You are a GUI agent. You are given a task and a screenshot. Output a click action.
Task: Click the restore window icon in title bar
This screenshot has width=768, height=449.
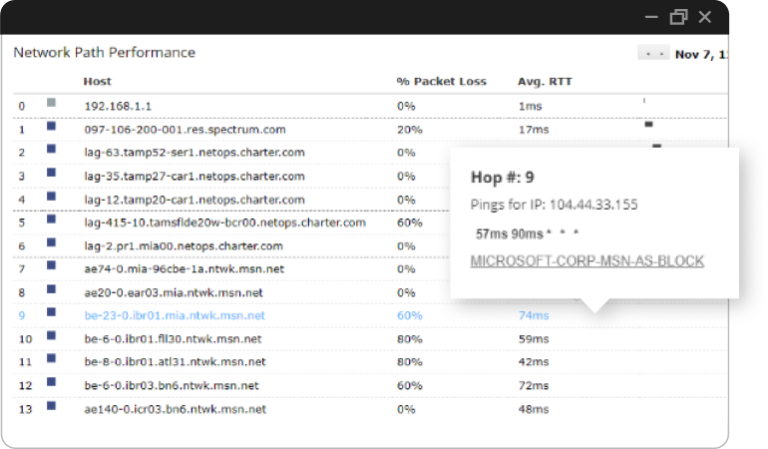pos(679,17)
